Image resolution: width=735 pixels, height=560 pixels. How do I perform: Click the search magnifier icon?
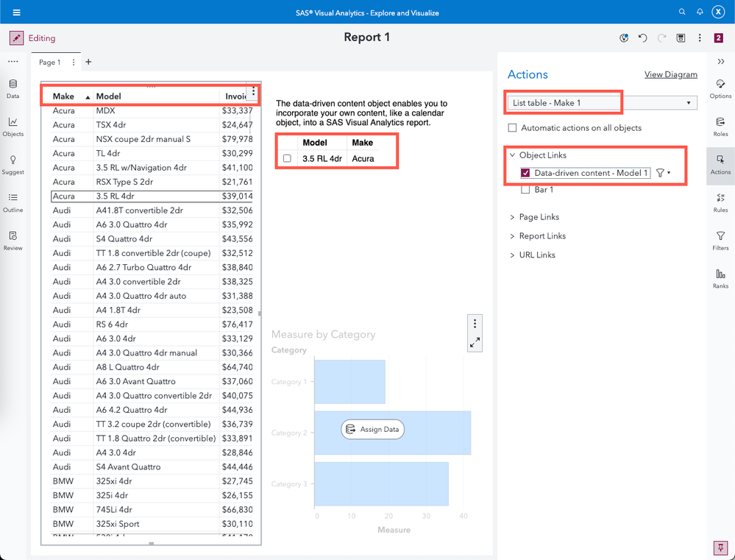click(682, 13)
